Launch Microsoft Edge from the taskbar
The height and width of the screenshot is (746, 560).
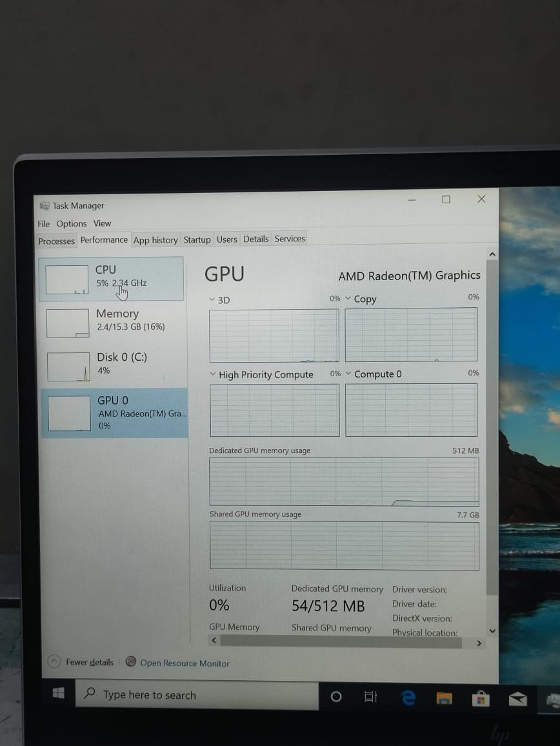[x=408, y=697]
